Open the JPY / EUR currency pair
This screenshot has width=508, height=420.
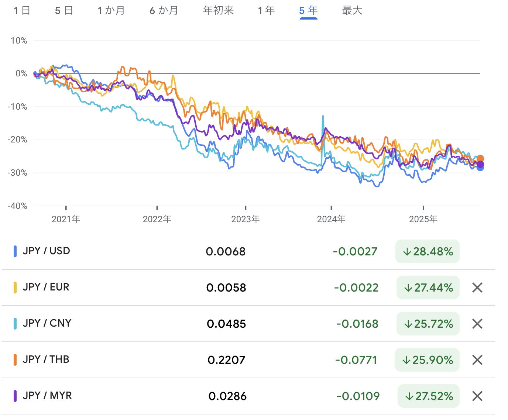tap(46, 287)
